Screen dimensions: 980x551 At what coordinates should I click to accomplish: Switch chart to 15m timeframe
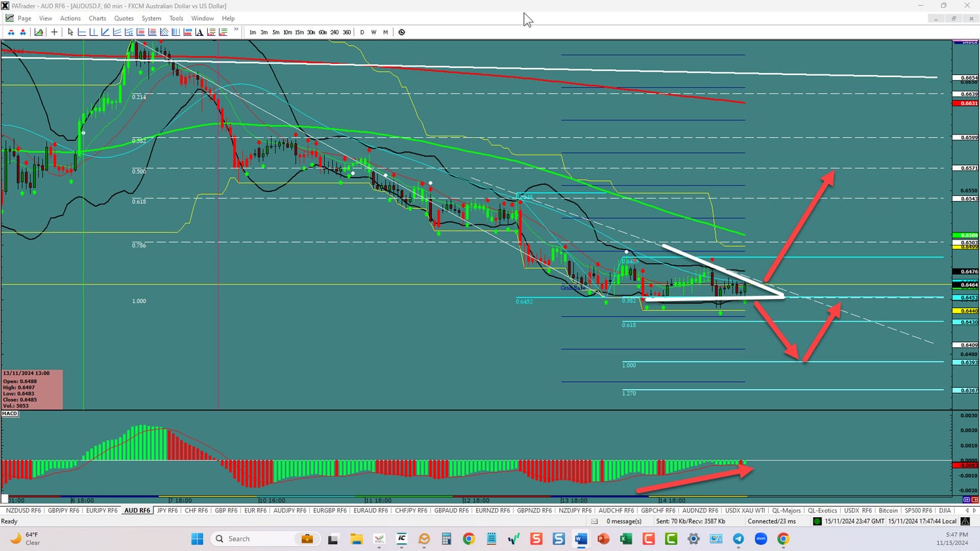pyautogui.click(x=299, y=32)
